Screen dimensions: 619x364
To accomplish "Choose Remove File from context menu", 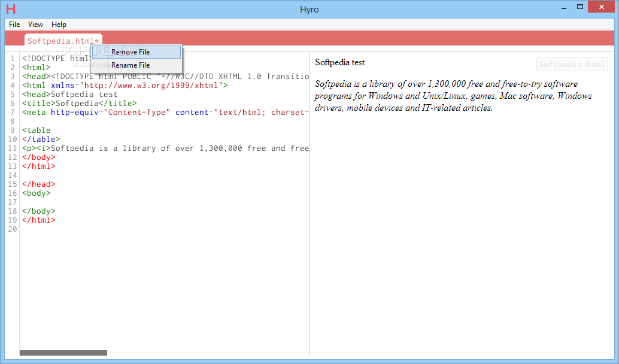I will (136, 52).
